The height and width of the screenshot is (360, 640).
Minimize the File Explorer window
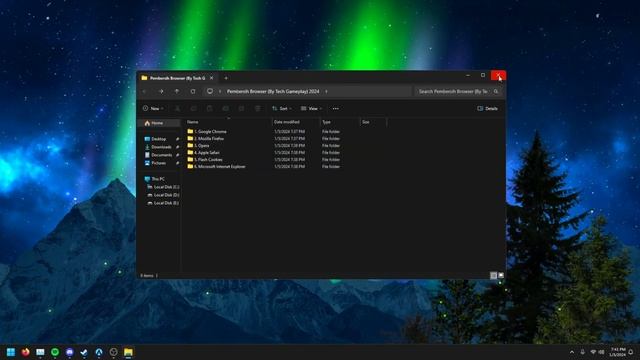click(468, 75)
